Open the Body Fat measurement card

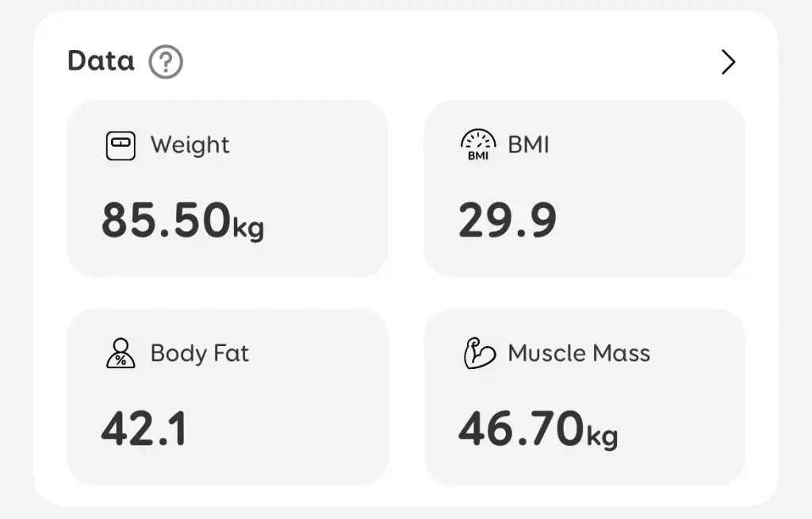[x=228, y=396]
